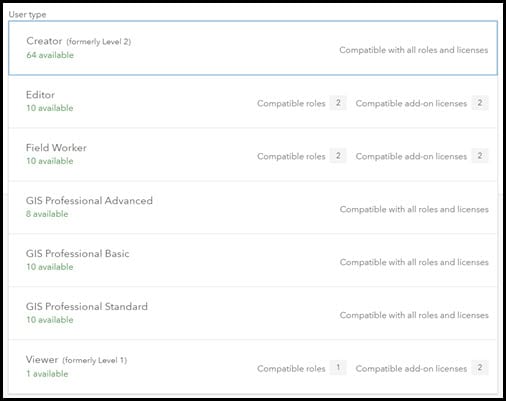
Task: Click Viewer's Compatible roles label
Action: click(291, 369)
